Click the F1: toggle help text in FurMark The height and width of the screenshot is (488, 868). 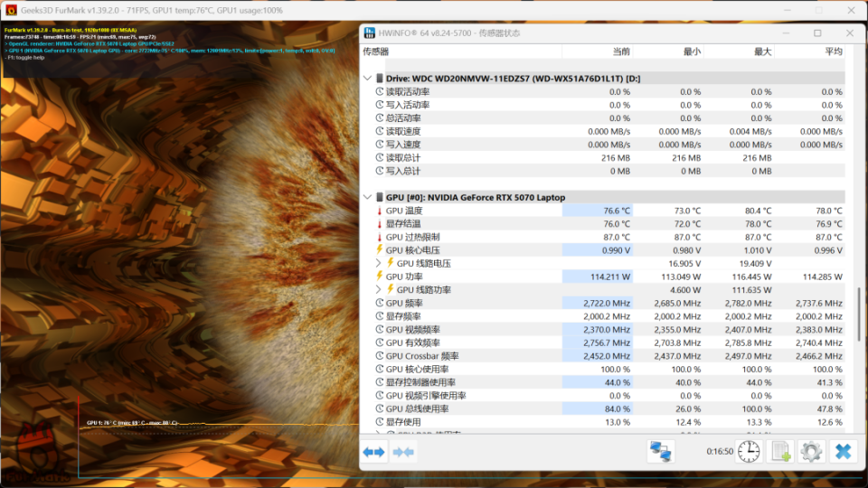tap(24, 58)
